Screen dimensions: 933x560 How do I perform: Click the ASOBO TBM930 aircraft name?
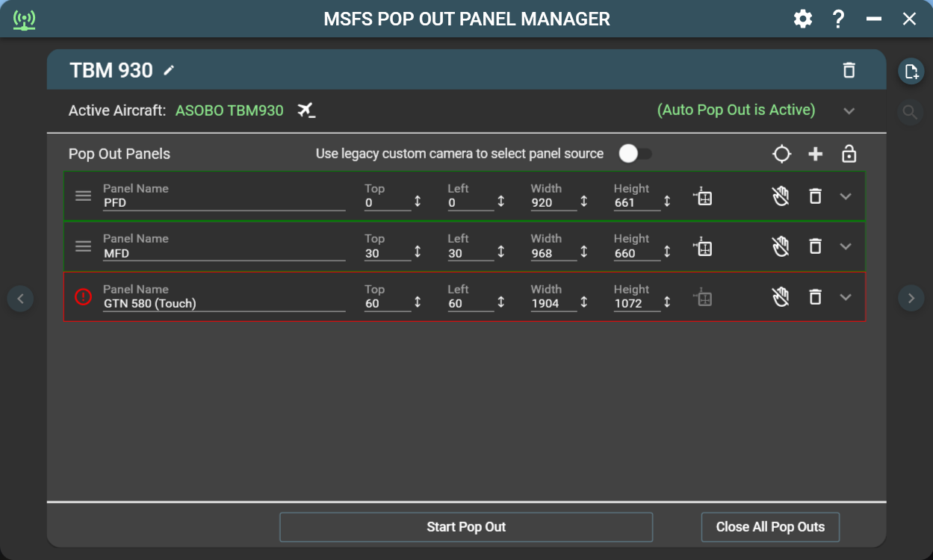click(229, 111)
